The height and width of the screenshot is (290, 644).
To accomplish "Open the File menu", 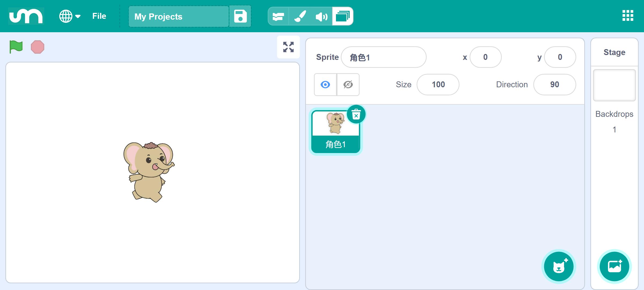I will [x=99, y=16].
